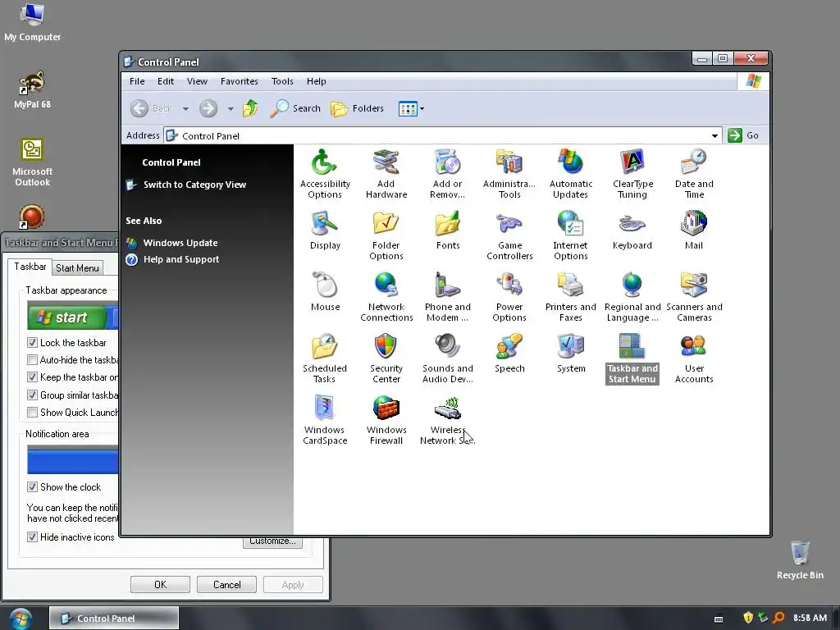Click the Windows Start orb
The height and width of the screenshot is (630, 840).
[21, 619]
